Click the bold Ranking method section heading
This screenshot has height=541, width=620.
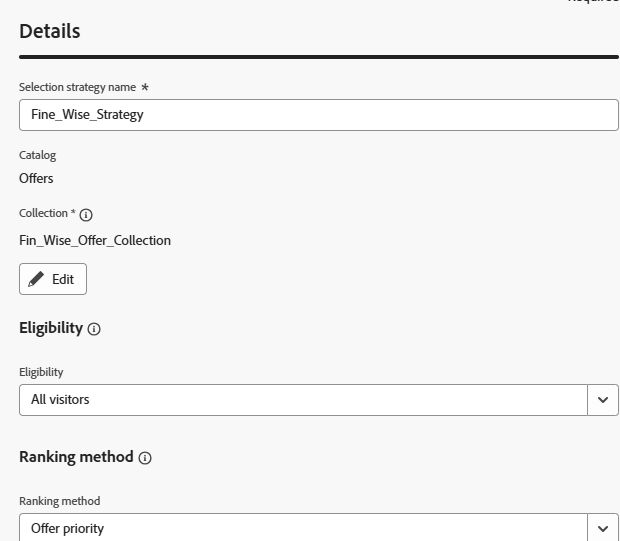click(x=76, y=457)
